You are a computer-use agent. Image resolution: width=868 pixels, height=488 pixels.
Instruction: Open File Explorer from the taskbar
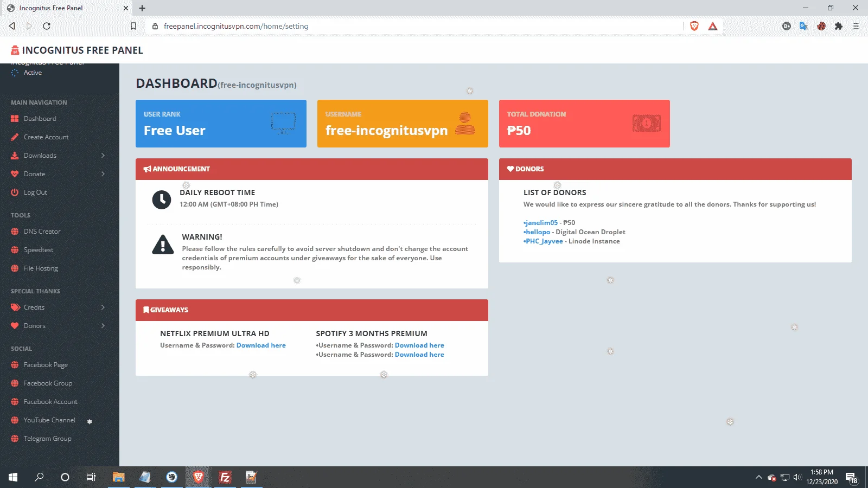[118, 477]
